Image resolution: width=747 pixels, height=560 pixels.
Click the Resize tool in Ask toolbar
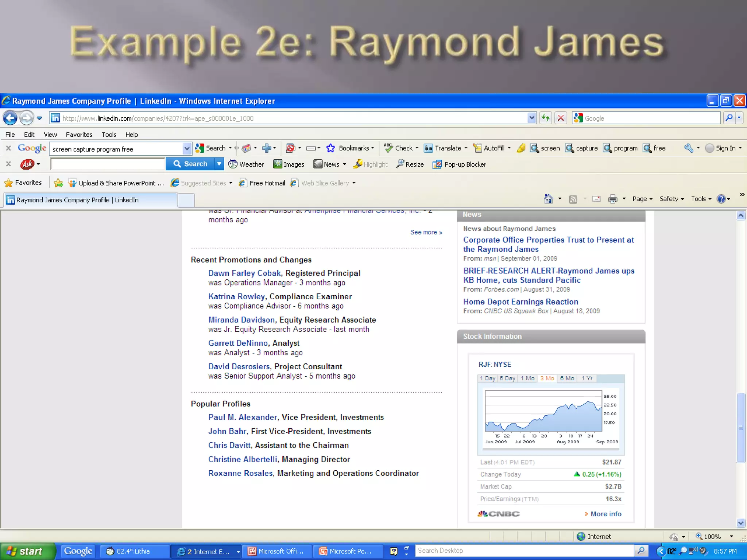pyautogui.click(x=410, y=164)
